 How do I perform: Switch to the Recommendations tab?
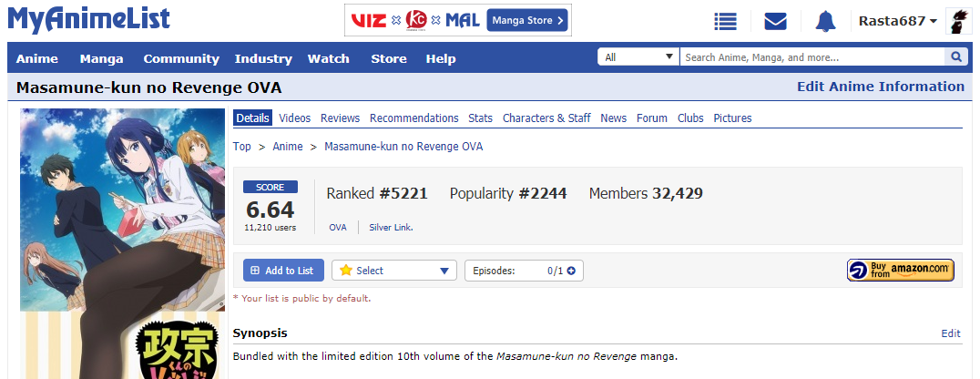click(x=413, y=118)
